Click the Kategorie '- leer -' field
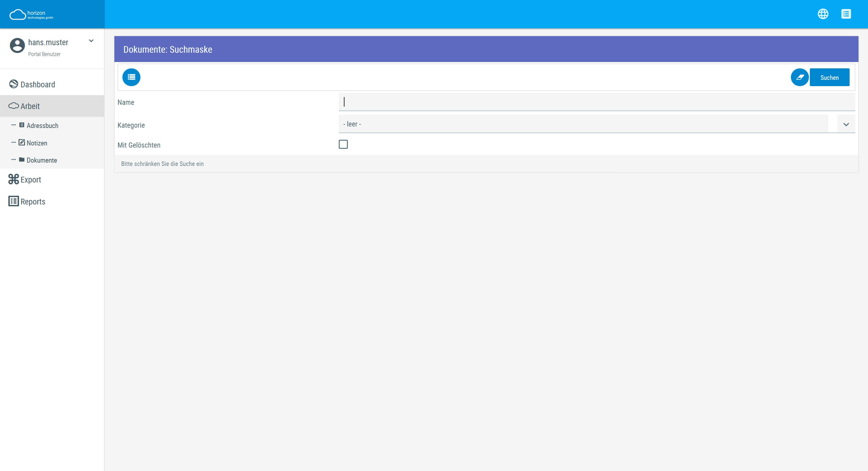The height and width of the screenshot is (471, 868). coord(583,124)
